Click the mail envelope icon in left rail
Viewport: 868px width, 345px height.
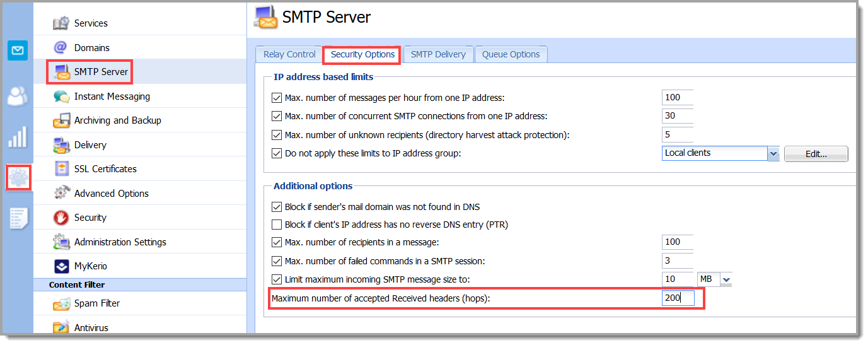pos(18,50)
